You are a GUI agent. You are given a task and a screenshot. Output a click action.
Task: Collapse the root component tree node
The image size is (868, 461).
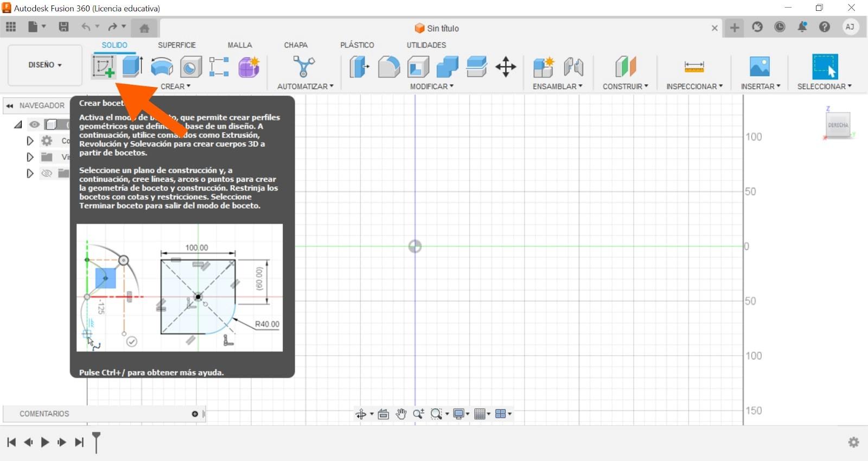click(x=18, y=124)
